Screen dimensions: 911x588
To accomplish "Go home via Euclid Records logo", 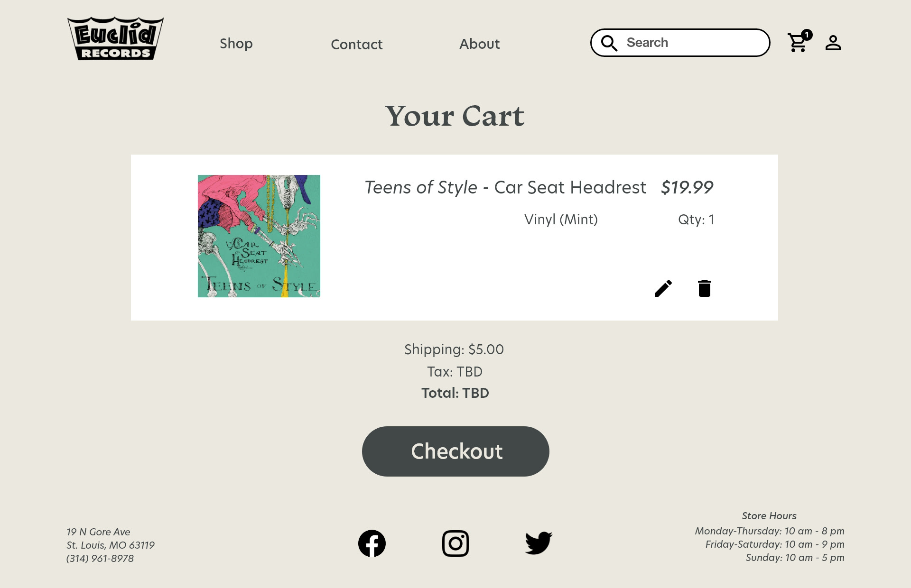I will pos(115,38).
